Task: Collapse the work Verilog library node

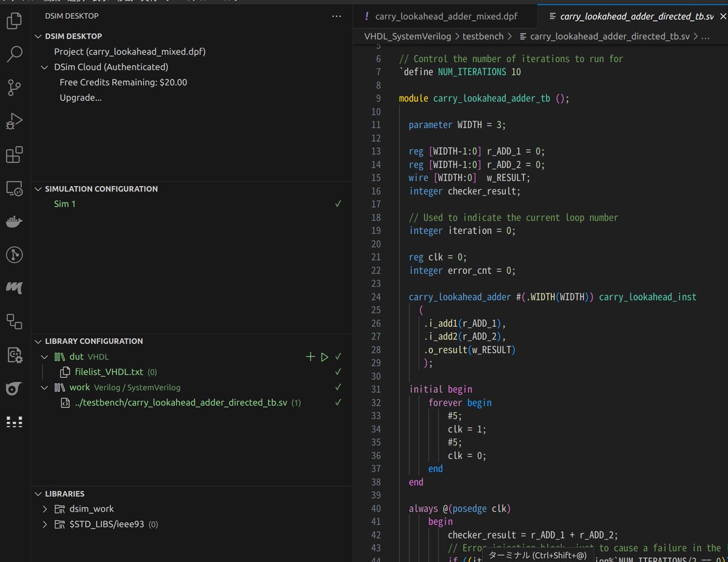Action: [45, 387]
